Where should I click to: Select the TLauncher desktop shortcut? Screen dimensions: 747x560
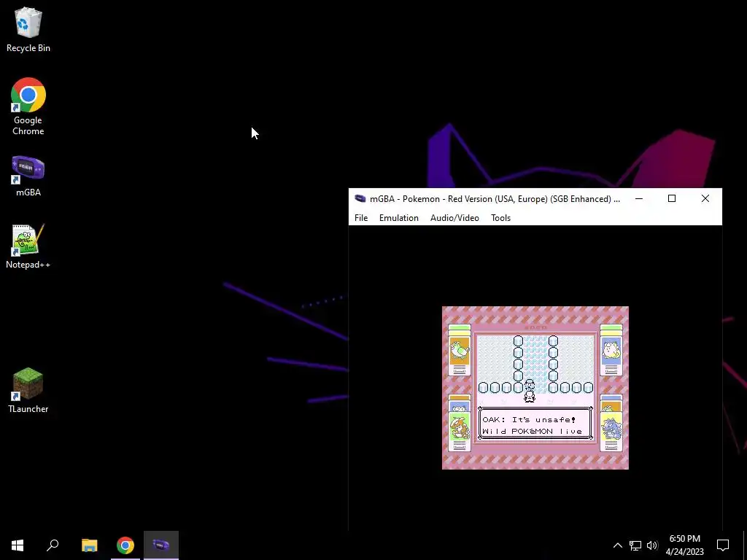[28, 390]
